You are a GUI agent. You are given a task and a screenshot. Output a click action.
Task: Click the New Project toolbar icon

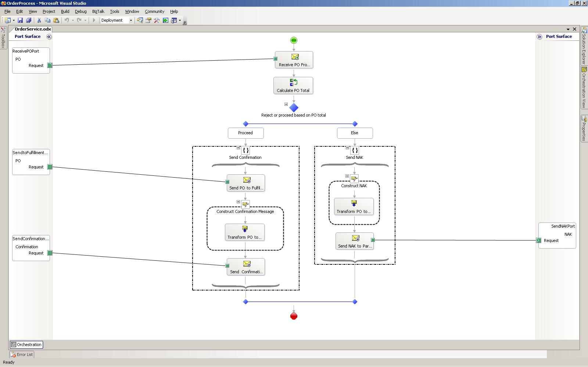[x=7, y=20]
